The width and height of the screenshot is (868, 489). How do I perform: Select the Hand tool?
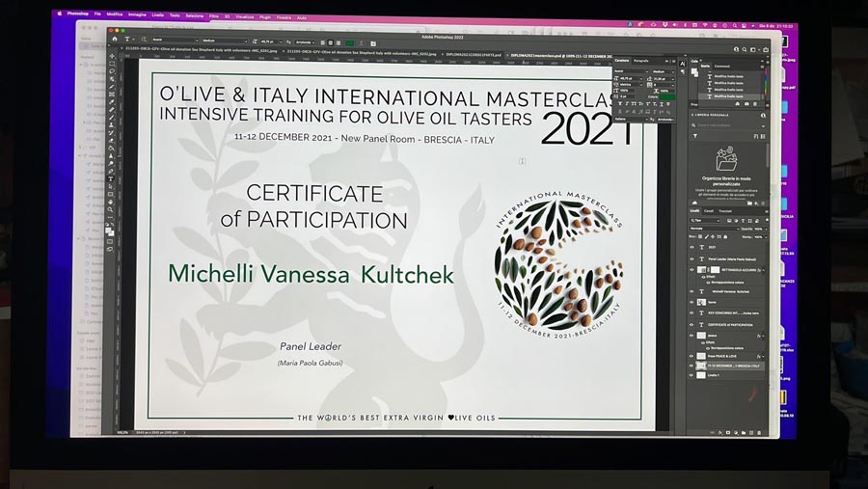click(111, 202)
